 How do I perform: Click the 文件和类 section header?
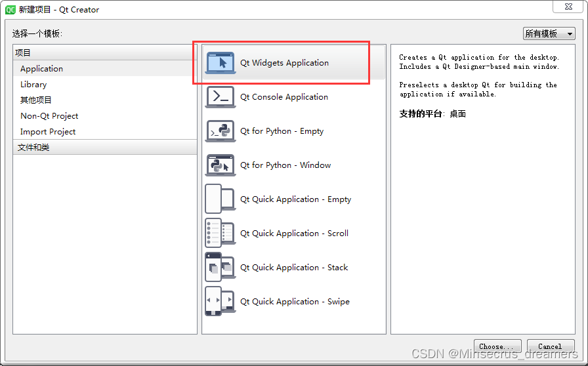tap(104, 147)
